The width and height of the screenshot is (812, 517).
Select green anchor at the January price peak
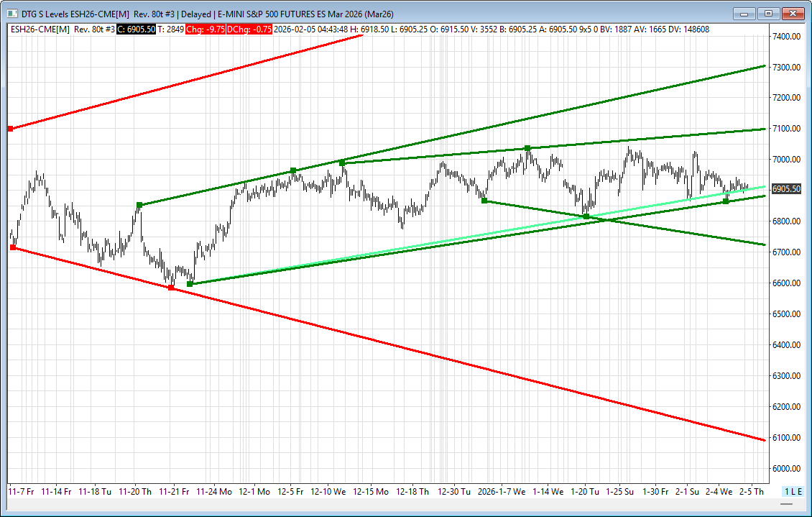coord(527,148)
